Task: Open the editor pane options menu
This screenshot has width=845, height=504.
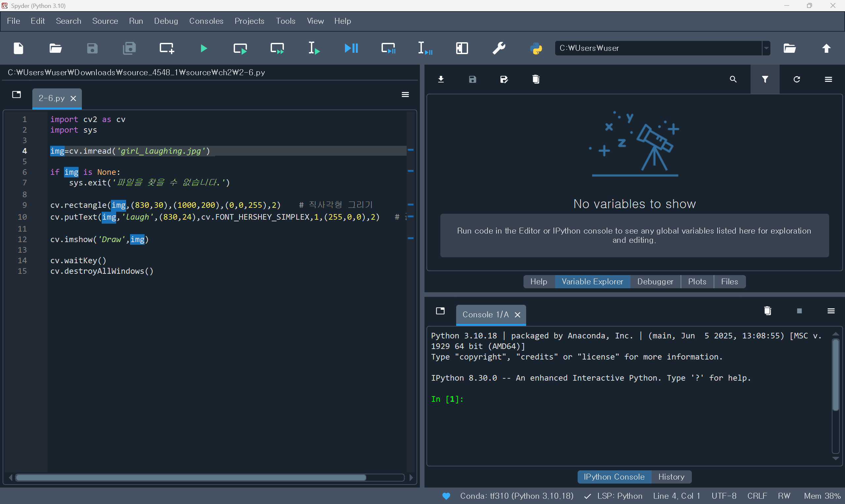Action: point(405,95)
